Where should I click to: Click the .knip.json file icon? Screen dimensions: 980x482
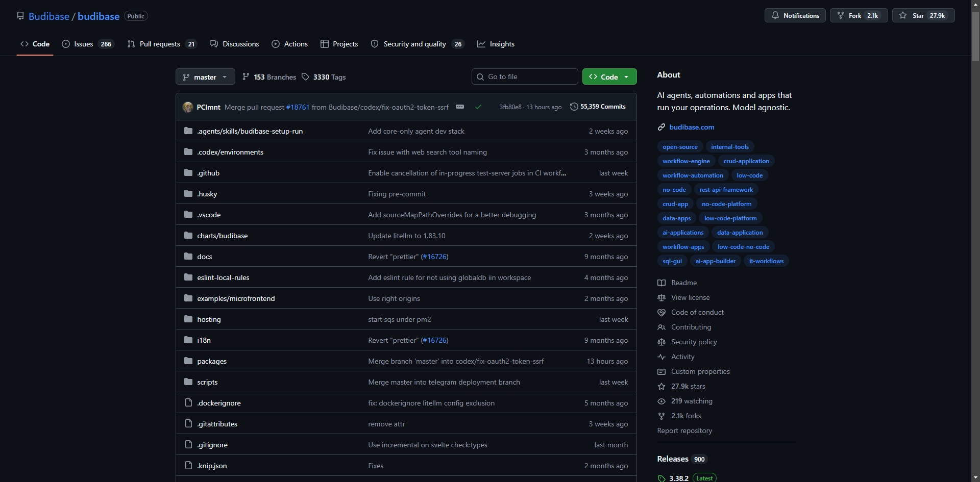coord(188,466)
